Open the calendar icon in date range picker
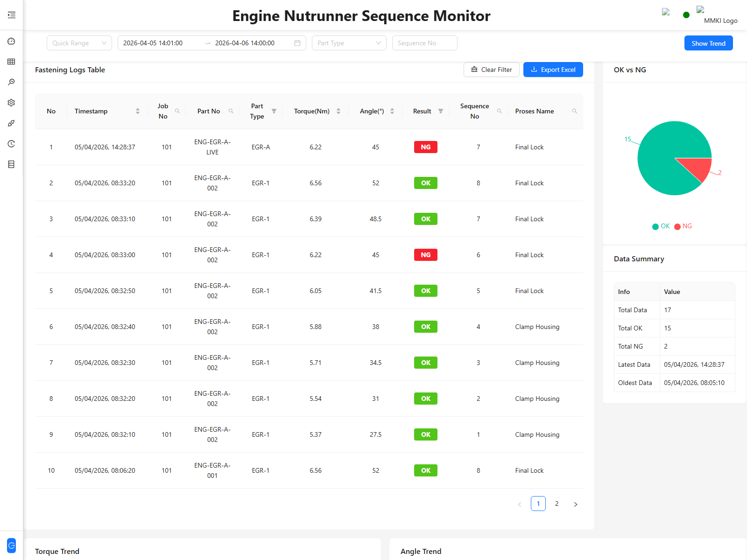The width and height of the screenshot is (747, 560). pyautogui.click(x=297, y=43)
